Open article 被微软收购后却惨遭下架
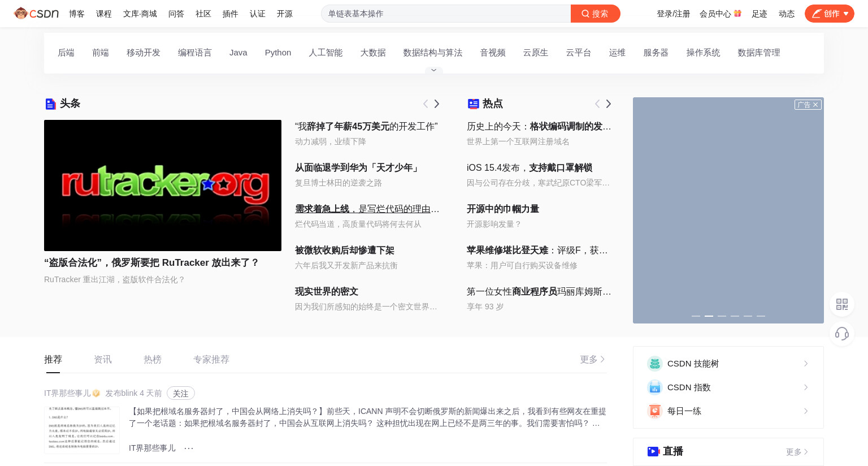Image resolution: width=868 pixels, height=466 pixels. coord(345,250)
